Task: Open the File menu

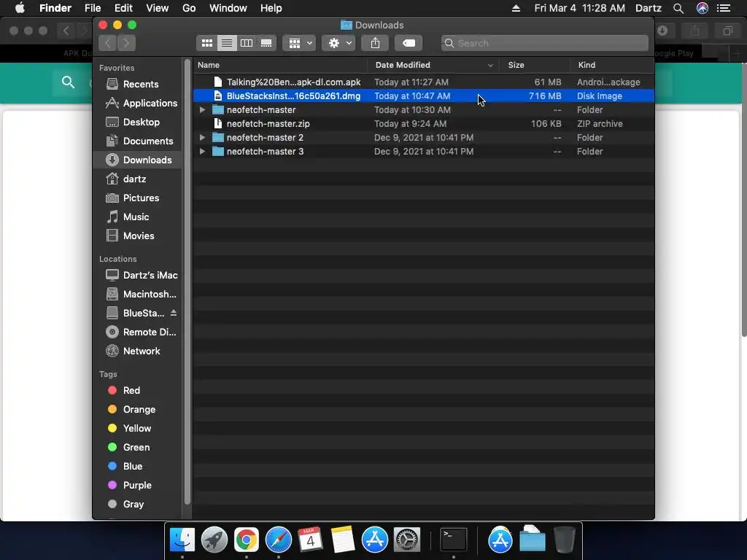Action: [93, 8]
